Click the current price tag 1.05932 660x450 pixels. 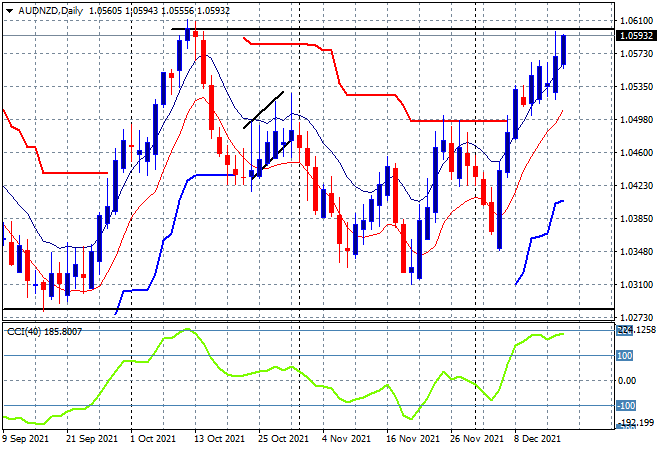tap(636, 36)
